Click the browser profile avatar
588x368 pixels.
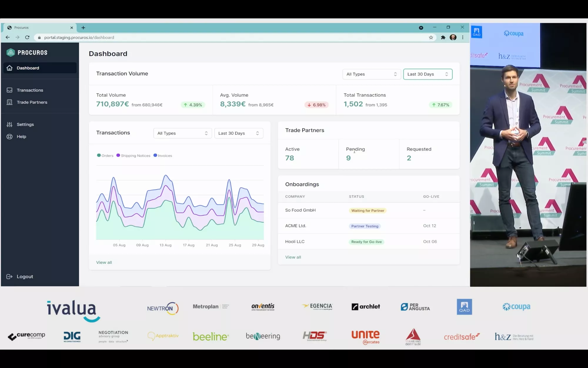point(453,37)
